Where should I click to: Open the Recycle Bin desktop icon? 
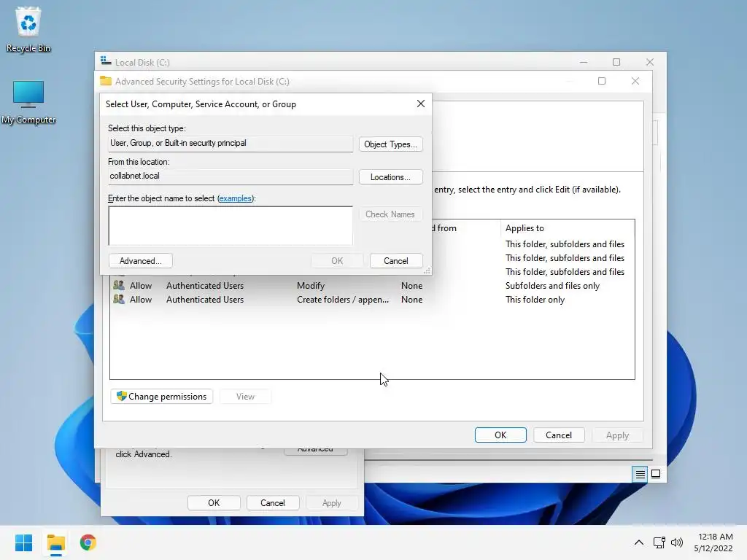pos(28,29)
